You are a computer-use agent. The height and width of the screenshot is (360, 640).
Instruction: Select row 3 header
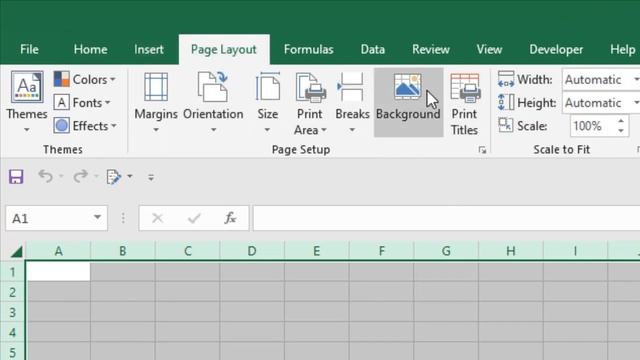coord(13,313)
